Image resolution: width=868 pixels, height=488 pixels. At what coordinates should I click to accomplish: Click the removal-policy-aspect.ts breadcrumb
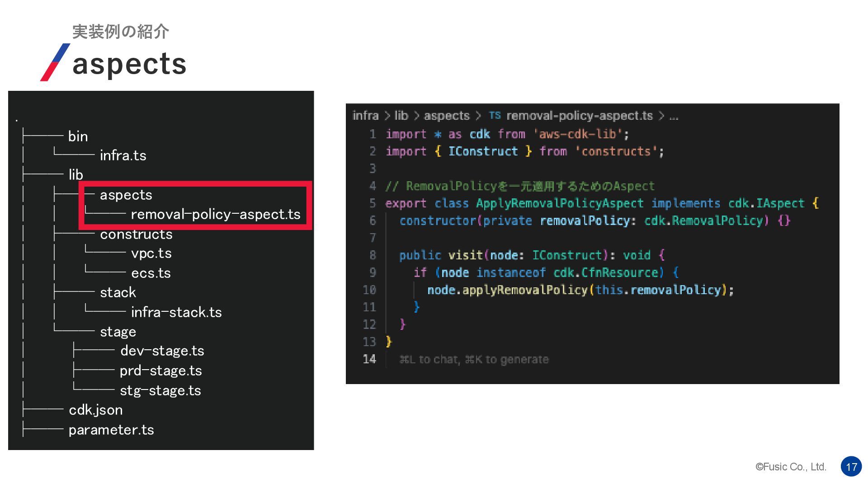pyautogui.click(x=580, y=116)
